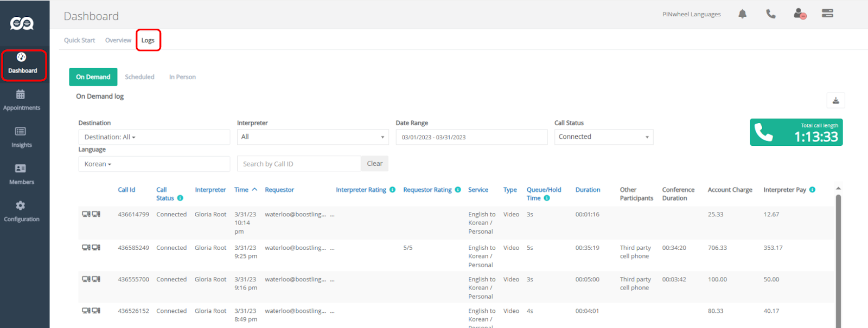Open Appointments calendar icon in sidebar

tap(21, 95)
